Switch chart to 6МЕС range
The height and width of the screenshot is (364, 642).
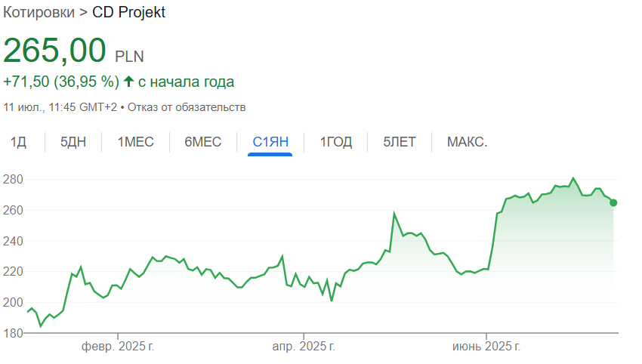point(202,142)
